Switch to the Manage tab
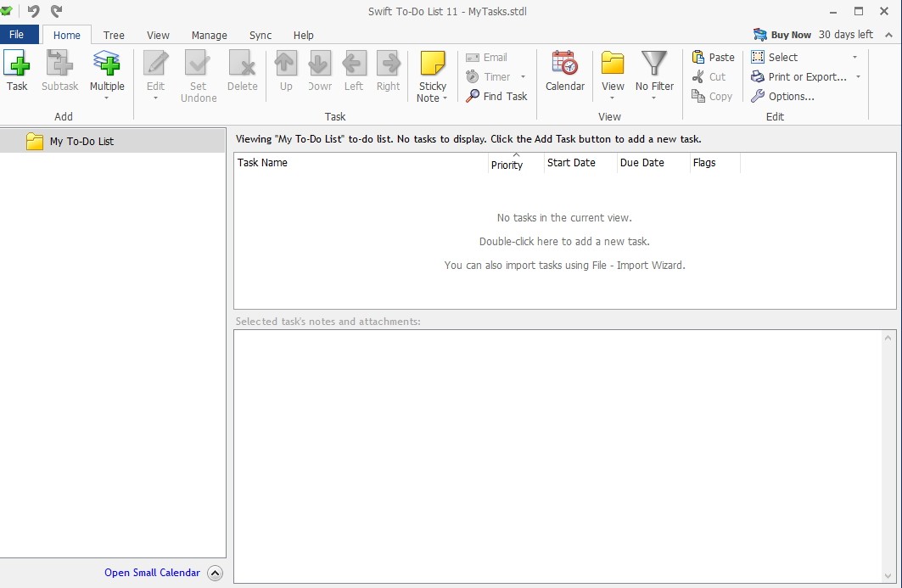The height and width of the screenshot is (588, 902). (210, 35)
